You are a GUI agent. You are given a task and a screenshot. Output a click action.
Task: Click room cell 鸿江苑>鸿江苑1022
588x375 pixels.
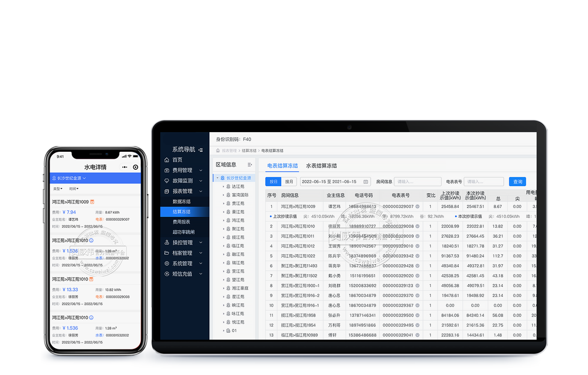click(298, 256)
